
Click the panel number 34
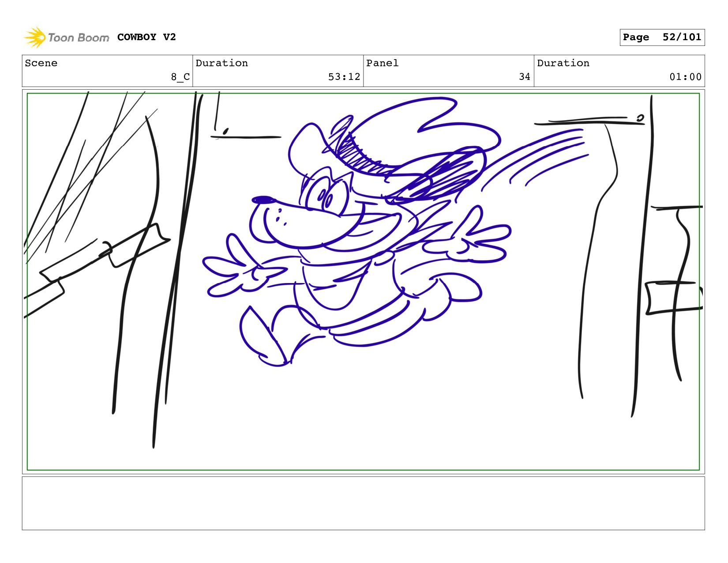pyautogui.click(x=525, y=77)
